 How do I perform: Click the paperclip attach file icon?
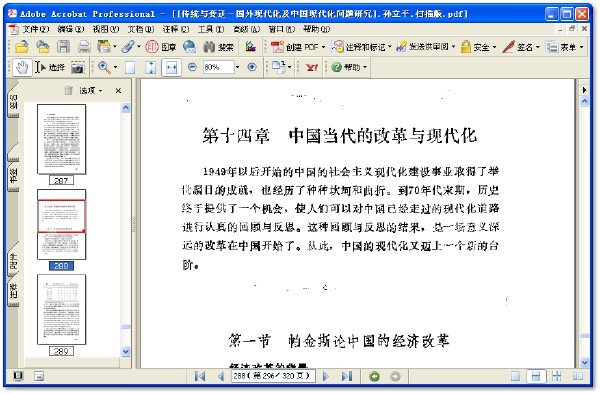pyautogui.click(x=128, y=47)
